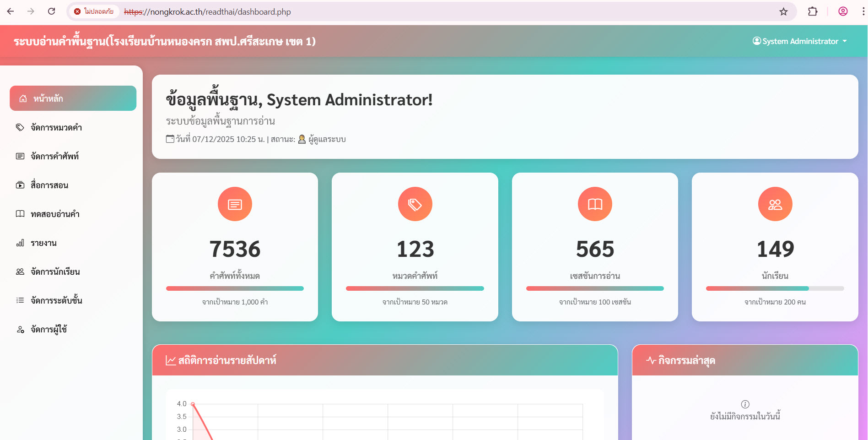
Task: Click the orange tag icon above 123
Action: click(415, 204)
